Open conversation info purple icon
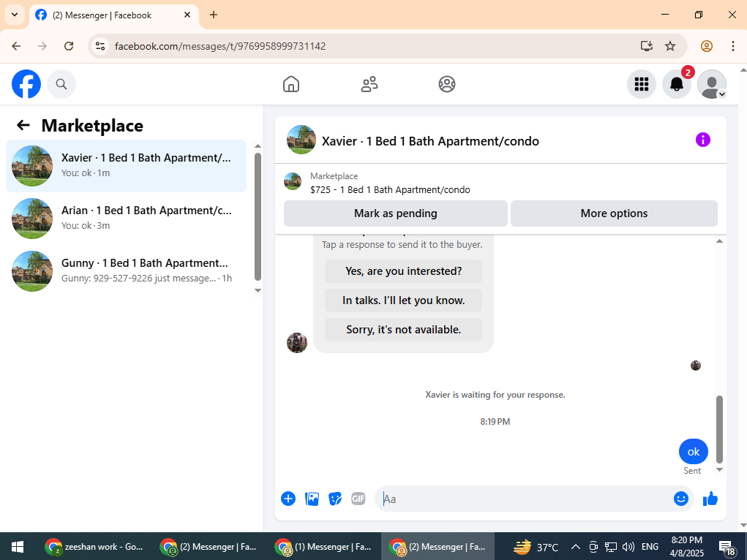The height and width of the screenshot is (560, 747). point(702,140)
